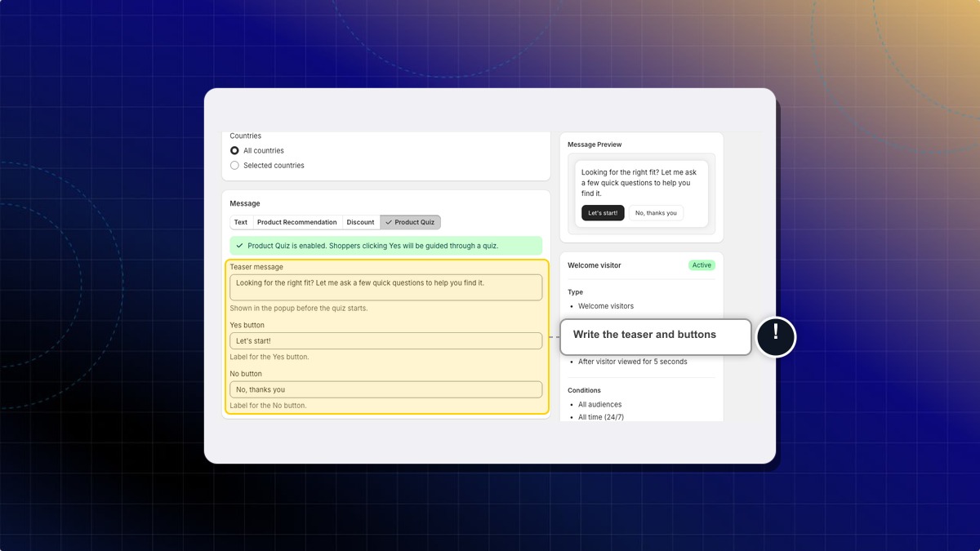The height and width of the screenshot is (551, 980).
Task: Click the Active status badge
Action: click(x=702, y=265)
